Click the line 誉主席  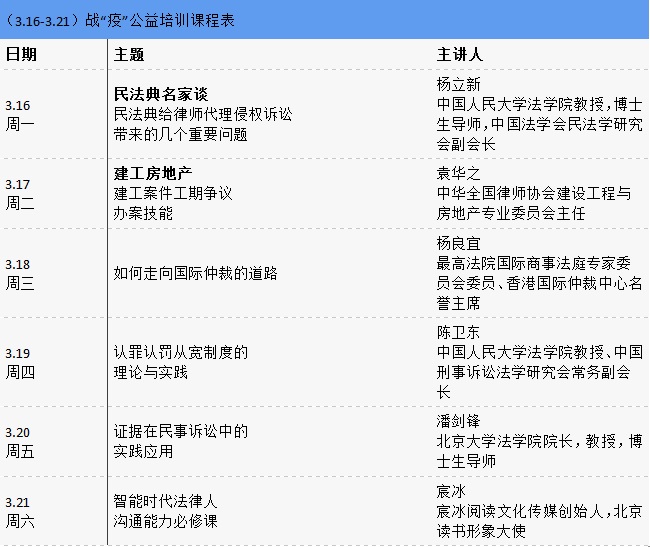coord(458,303)
